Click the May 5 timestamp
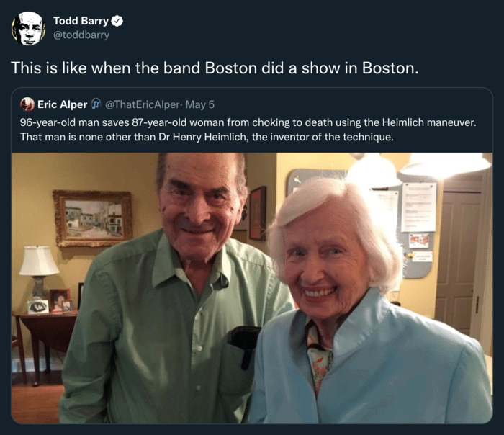The width and height of the screenshot is (504, 435). click(x=200, y=104)
